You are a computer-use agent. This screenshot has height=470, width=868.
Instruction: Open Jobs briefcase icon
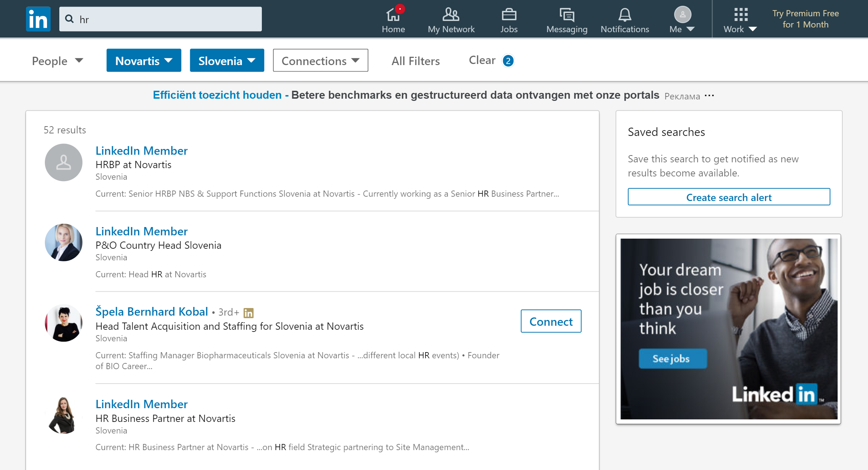pos(509,15)
